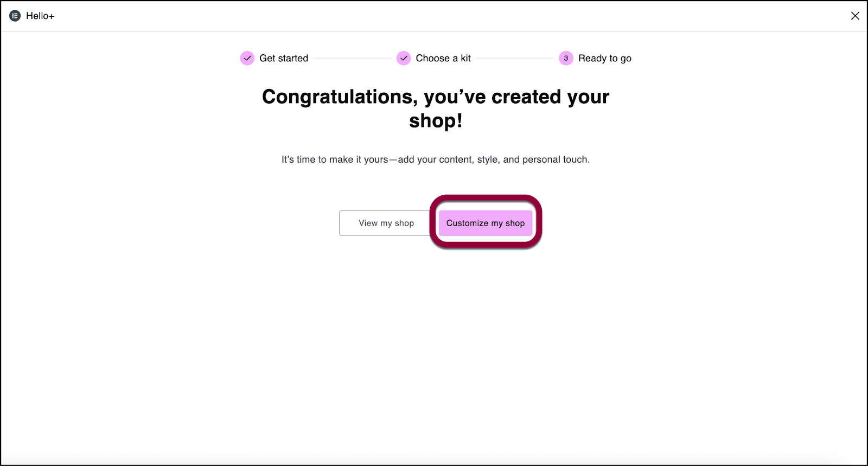The height and width of the screenshot is (466, 868).
Task: Click the Customize my shop button
Action: [x=486, y=223]
